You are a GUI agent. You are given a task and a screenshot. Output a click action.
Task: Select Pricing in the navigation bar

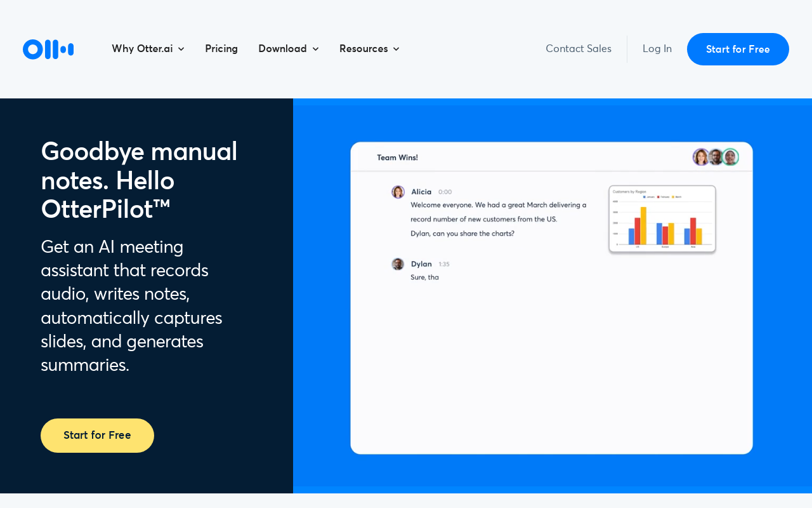coord(221,48)
